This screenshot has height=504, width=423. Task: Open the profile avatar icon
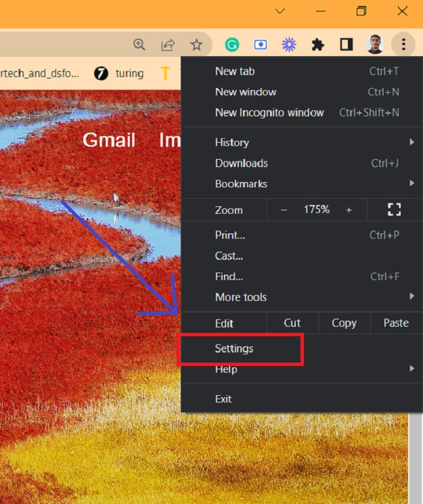tap(374, 45)
